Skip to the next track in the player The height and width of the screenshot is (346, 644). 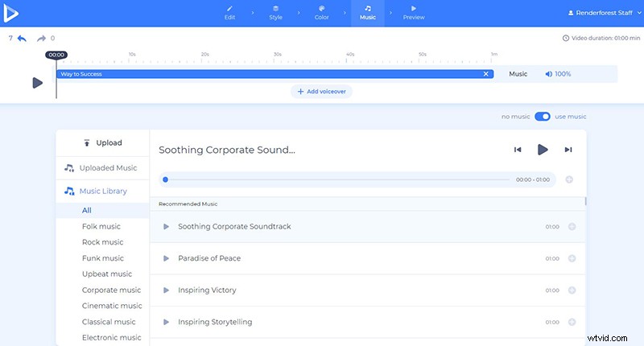point(568,150)
